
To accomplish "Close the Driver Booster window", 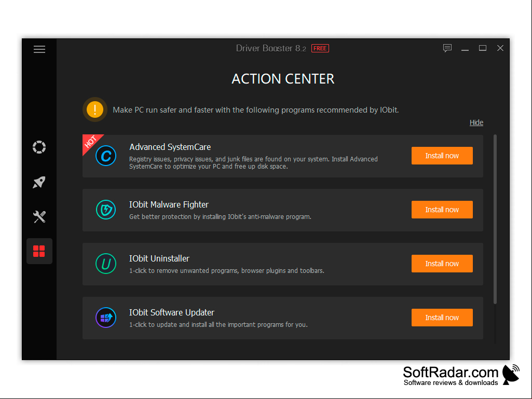I will coord(500,48).
